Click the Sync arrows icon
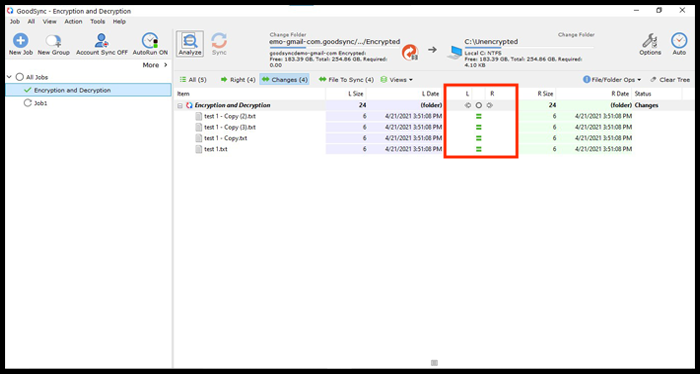 click(x=219, y=41)
